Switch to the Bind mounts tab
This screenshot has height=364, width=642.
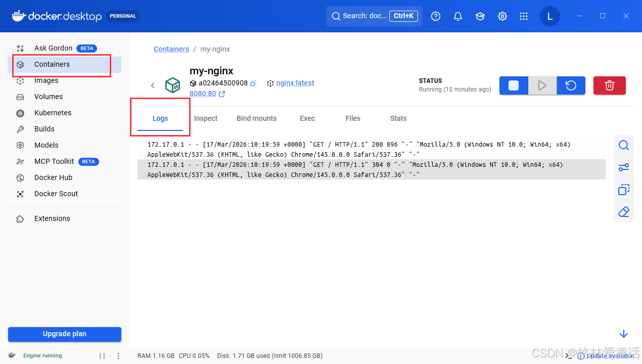(x=257, y=118)
